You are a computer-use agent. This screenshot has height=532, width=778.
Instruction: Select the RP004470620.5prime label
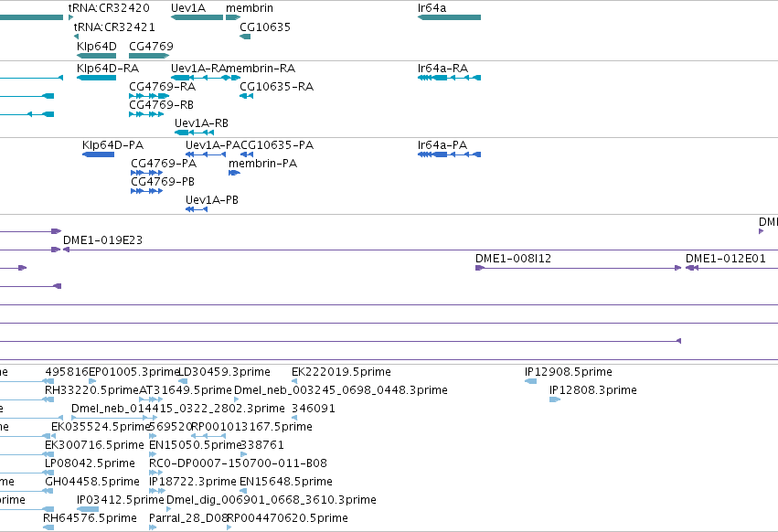[x=288, y=518]
